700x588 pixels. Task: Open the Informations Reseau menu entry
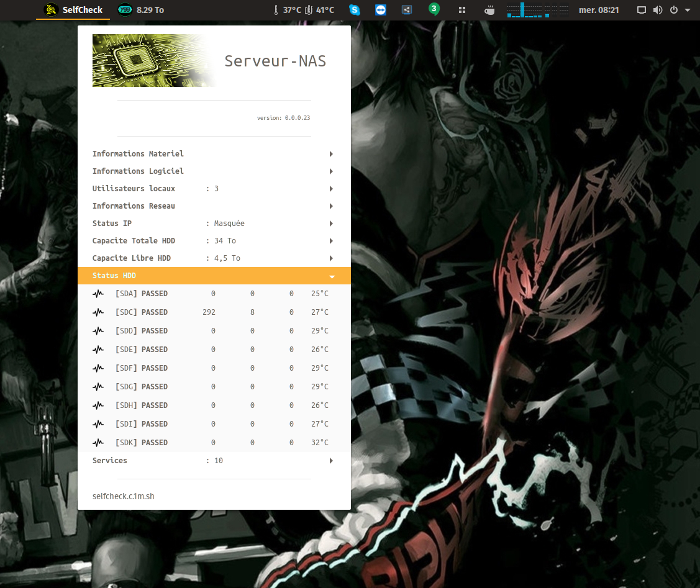click(x=214, y=206)
